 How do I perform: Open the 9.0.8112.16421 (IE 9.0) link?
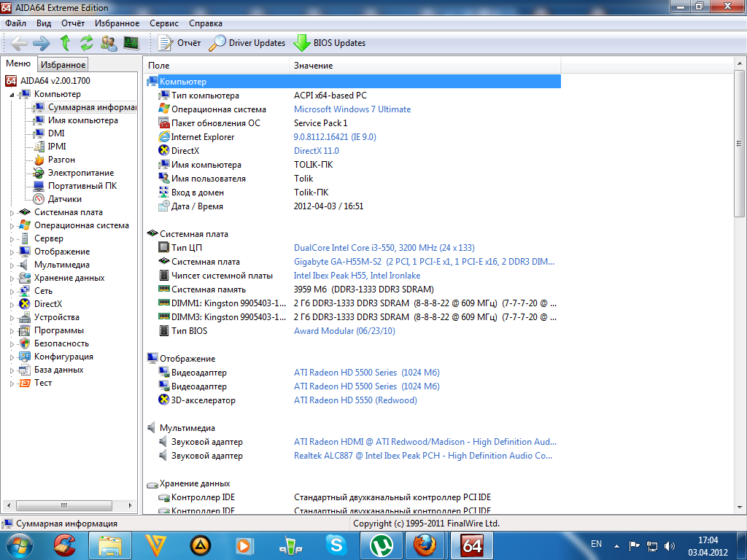[x=335, y=136]
